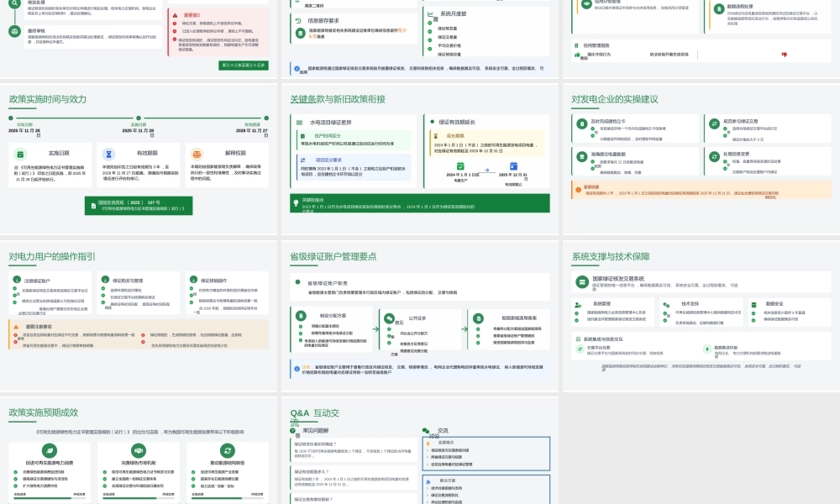Click the icon above 促进可再生能源电力消费

(50, 450)
